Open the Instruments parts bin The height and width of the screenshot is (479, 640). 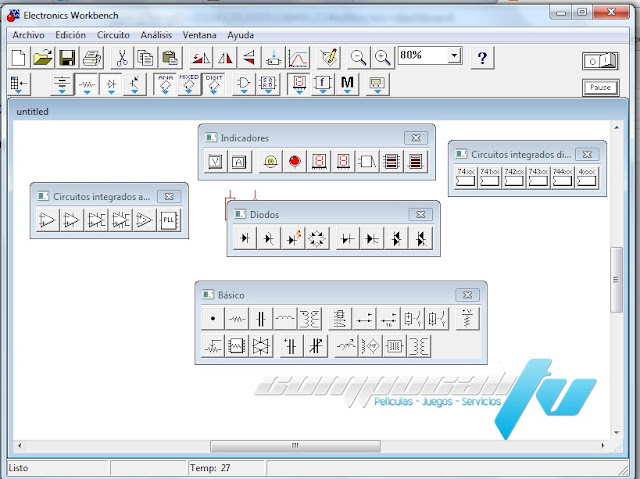[x=377, y=84]
